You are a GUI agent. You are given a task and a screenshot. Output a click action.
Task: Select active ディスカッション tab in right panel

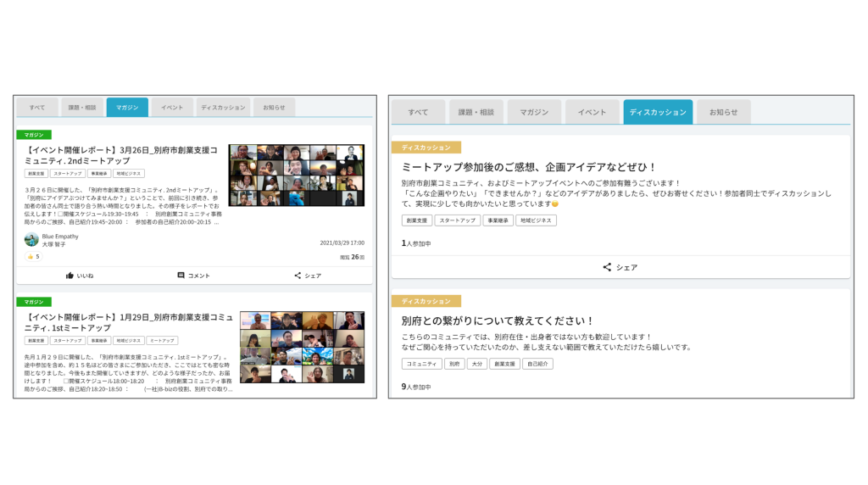click(658, 112)
